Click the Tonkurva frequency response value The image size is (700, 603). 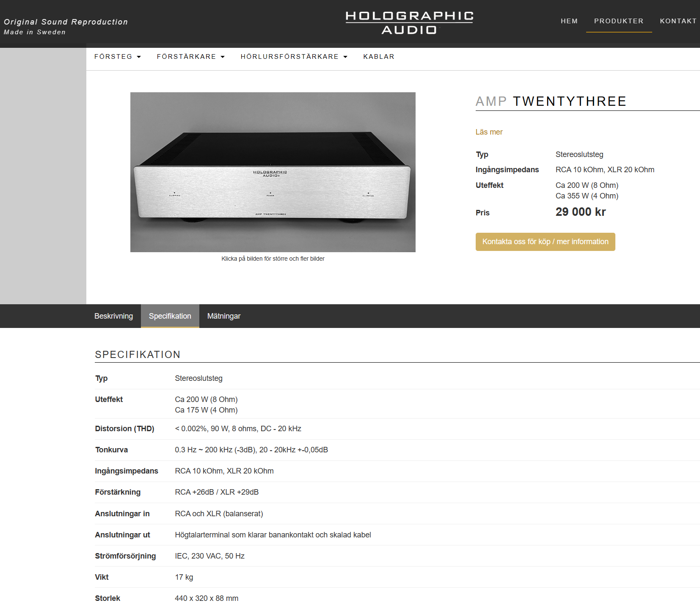pyautogui.click(x=251, y=450)
